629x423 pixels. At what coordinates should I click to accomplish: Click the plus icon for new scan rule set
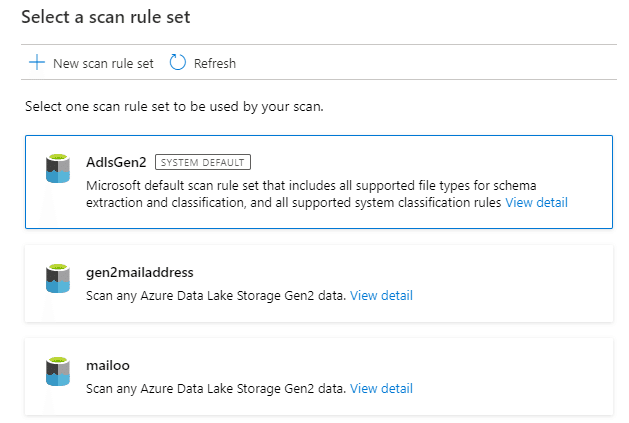point(36,63)
